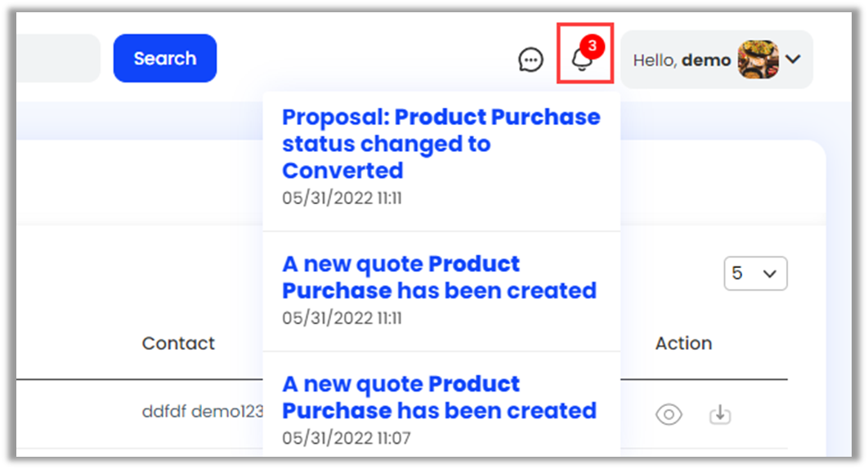Click the demo user avatar picture
Screen dimensions: 868x469
point(758,60)
